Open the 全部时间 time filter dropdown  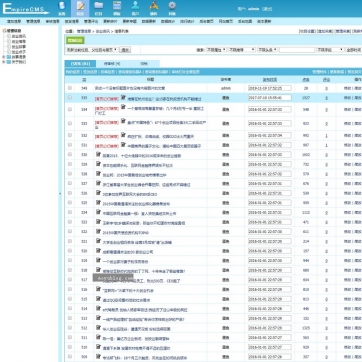click(353, 50)
